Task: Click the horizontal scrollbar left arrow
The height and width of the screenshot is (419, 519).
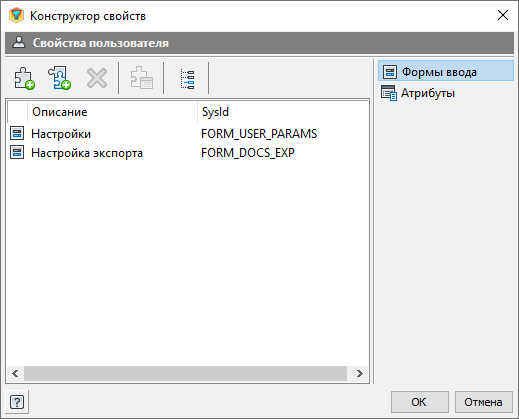Action: click(x=15, y=373)
